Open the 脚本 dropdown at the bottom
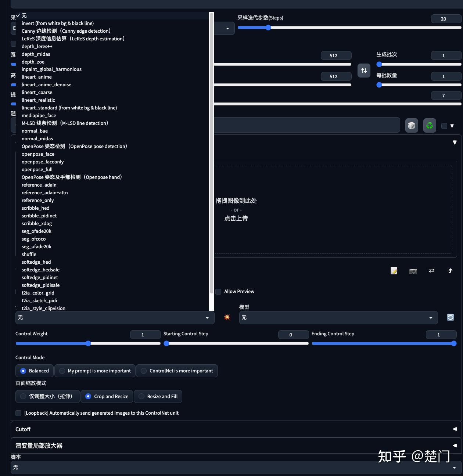Screen dimensions: 463x476 click(235, 467)
